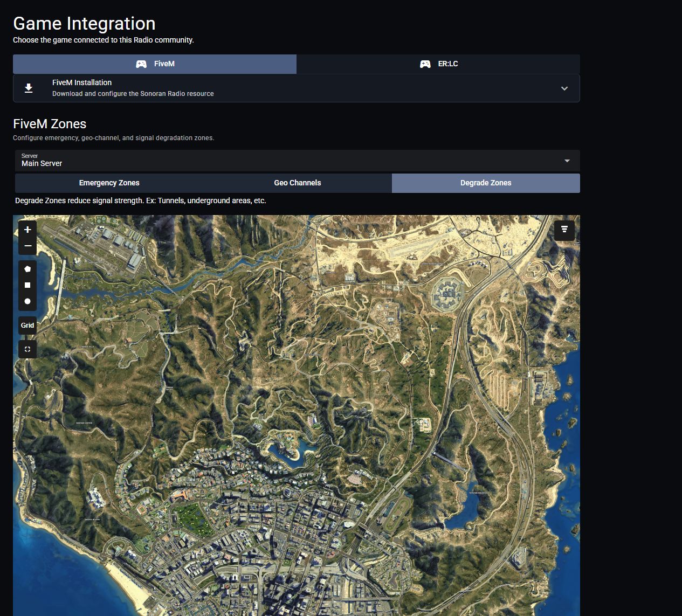This screenshot has width=682, height=616.
Task: Open the Geo Channels tab
Action: coord(298,183)
